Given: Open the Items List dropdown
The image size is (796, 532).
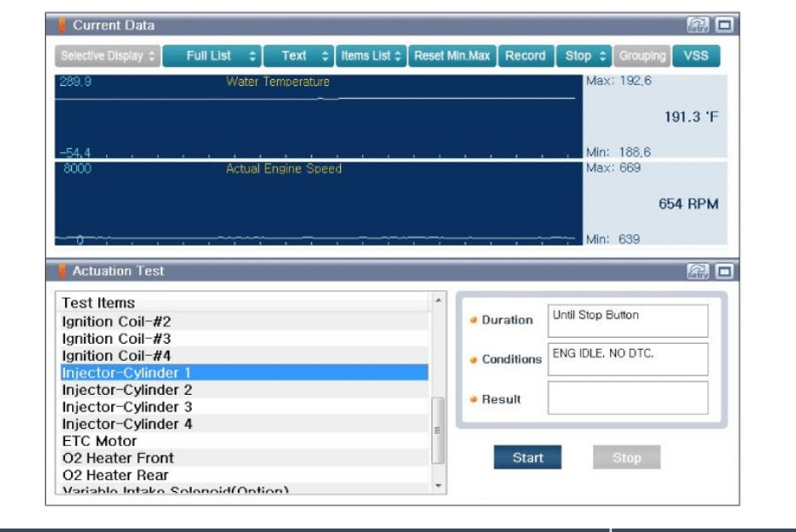Looking at the screenshot, I should point(372,56).
